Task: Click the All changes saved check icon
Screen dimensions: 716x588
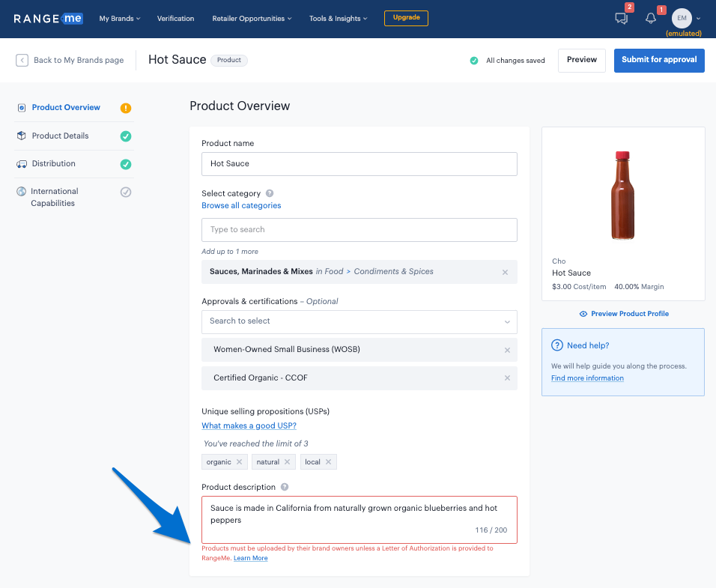Action: 474,60
